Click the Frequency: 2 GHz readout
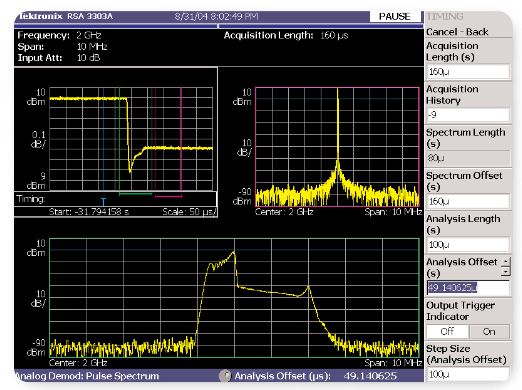The image size is (522, 390). 59,35
